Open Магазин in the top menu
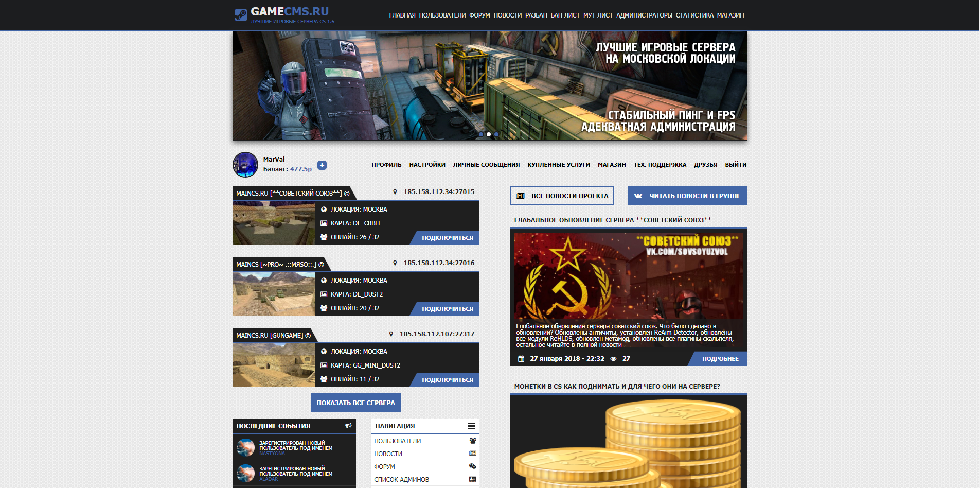 730,15
